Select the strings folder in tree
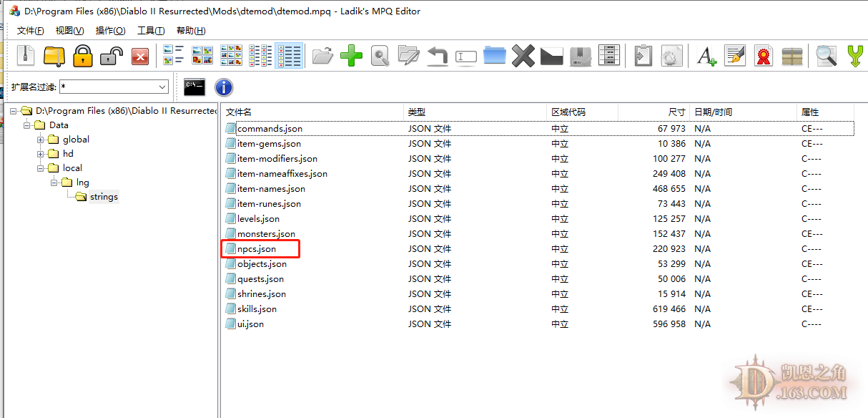Viewport: 868px width, 418px height. [104, 197]
